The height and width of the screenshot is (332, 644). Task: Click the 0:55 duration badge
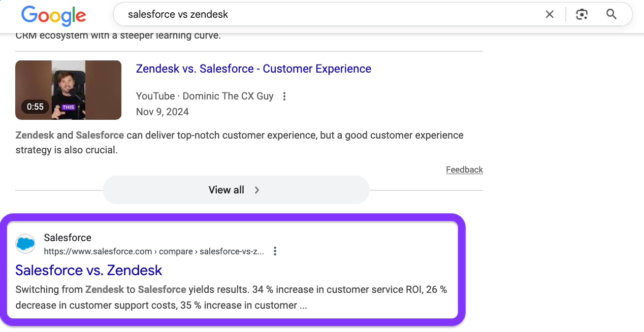click(x=36, y=107)
